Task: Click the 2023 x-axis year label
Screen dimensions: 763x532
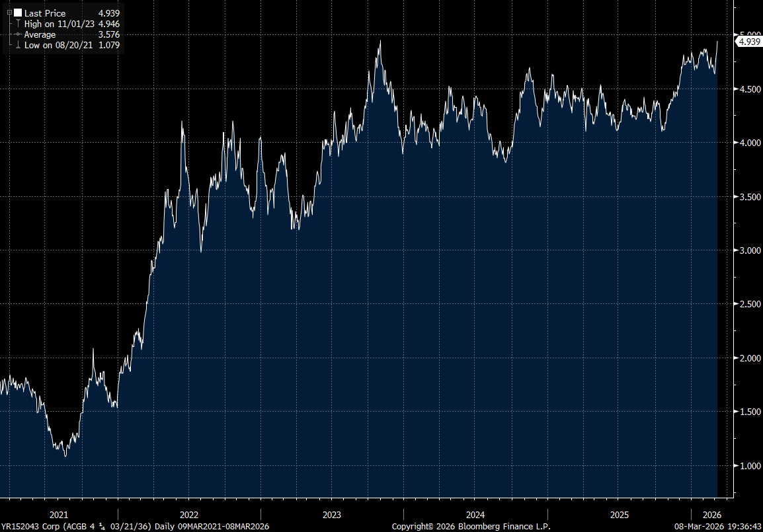Action: [x=332, y=515]
